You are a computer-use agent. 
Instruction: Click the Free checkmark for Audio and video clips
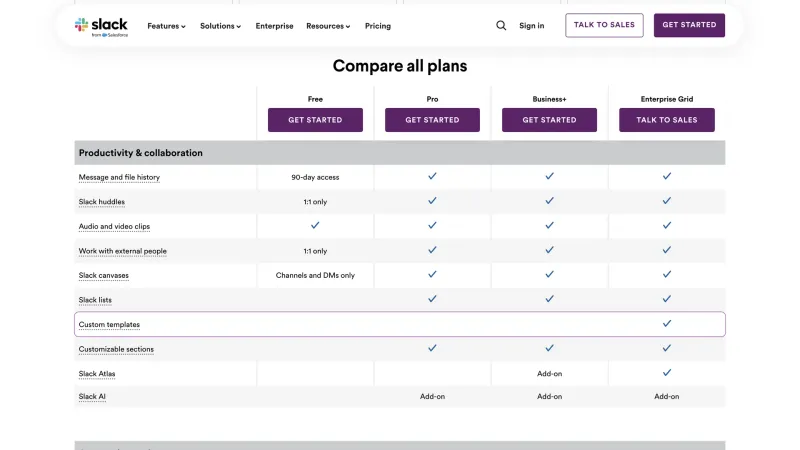(315, 225)
